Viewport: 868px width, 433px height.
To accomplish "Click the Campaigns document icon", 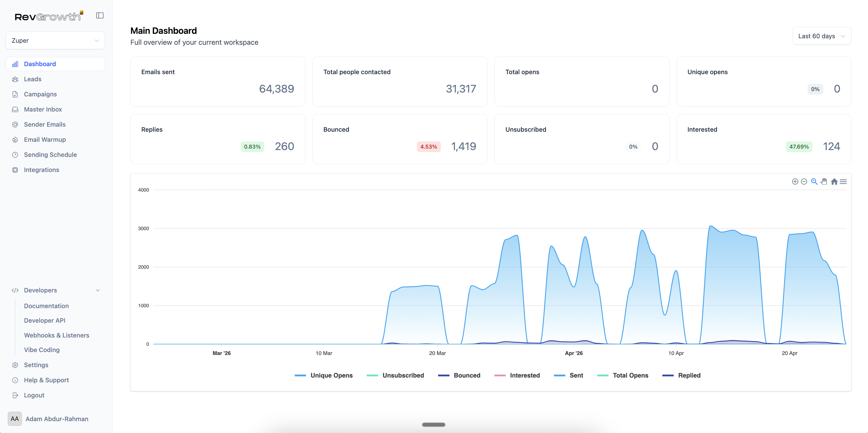I will tap(15, 94).
